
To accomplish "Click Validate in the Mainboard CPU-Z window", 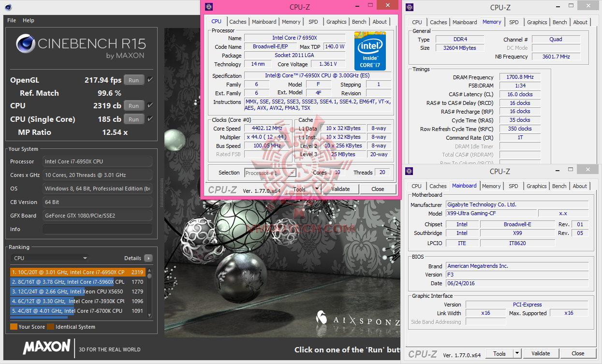I will [541, 353].
